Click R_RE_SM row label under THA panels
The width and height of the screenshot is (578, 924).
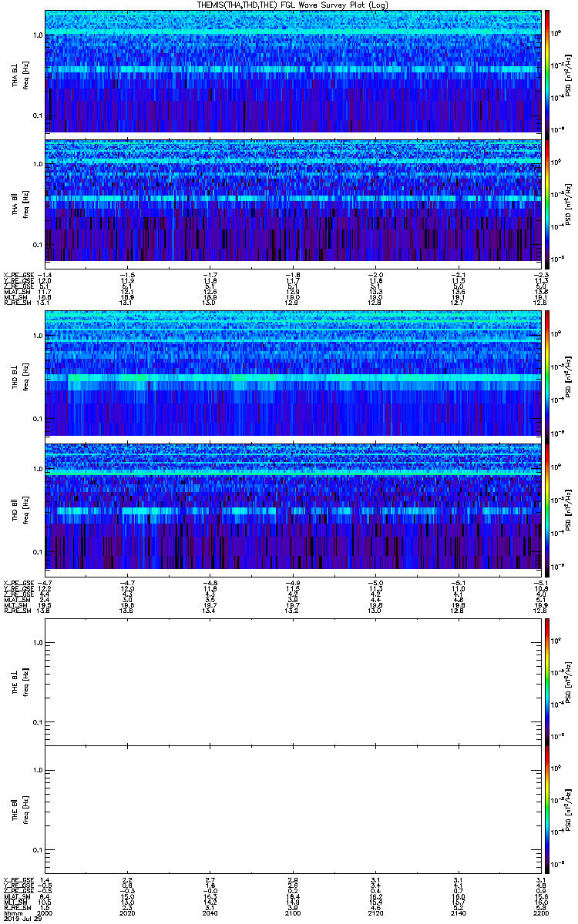16,302
